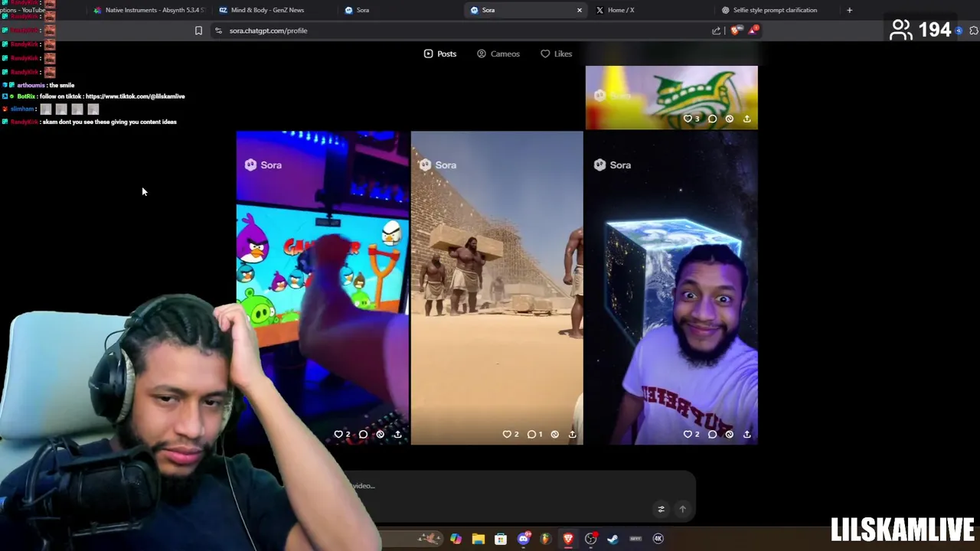Open the Angry Birds video thumbnail
The width and height of the screenshot is (980, 551).
[x=322, y=287]
